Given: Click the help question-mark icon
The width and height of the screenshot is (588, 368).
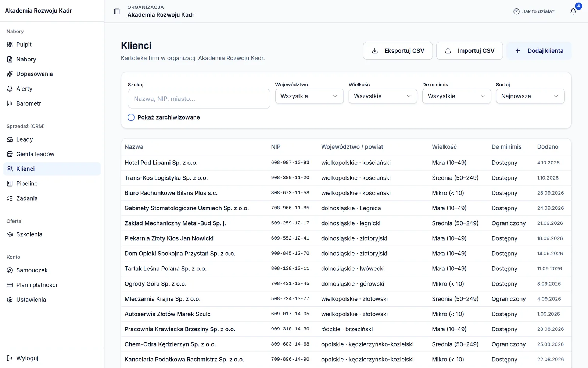Looking at the screenshot, I should [x=516, y=11].
